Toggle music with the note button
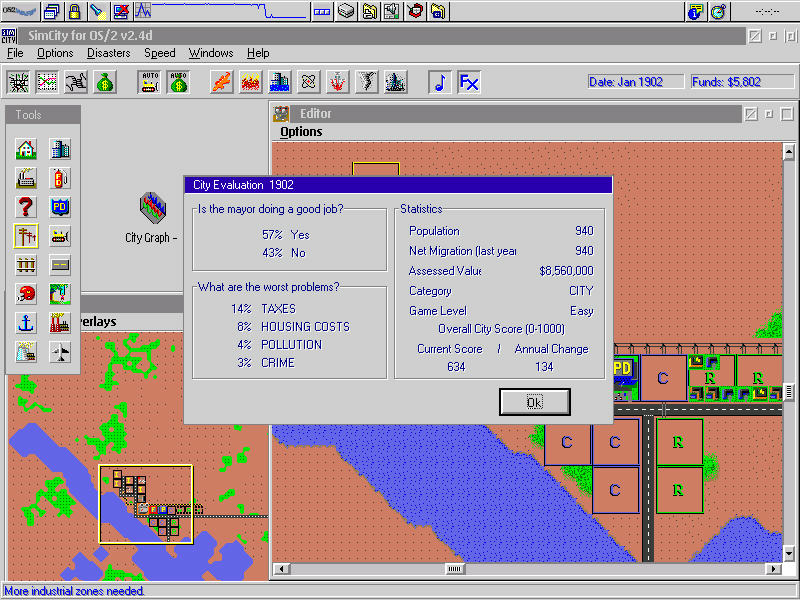Screen dimensions: 800x600 440,82
